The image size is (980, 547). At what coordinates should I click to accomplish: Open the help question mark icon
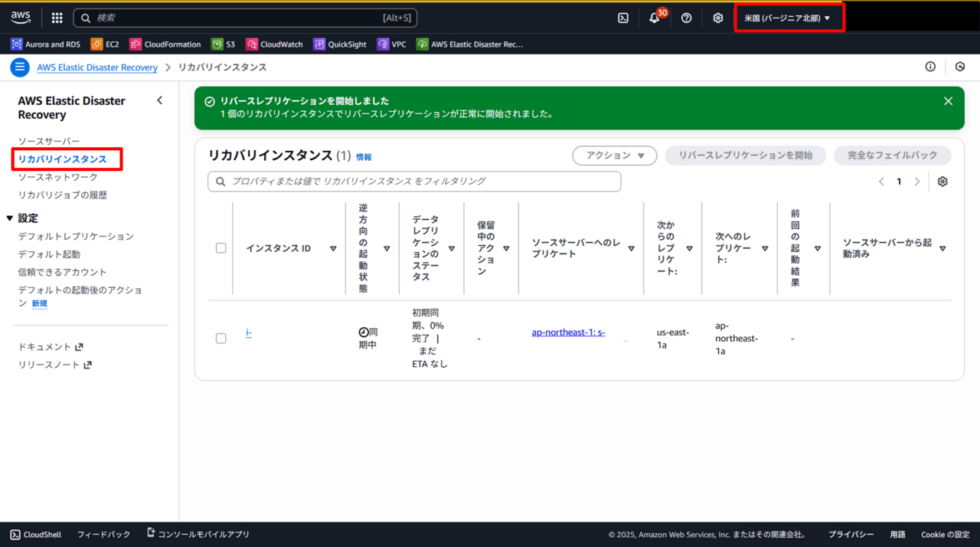(x=686, y=18)
